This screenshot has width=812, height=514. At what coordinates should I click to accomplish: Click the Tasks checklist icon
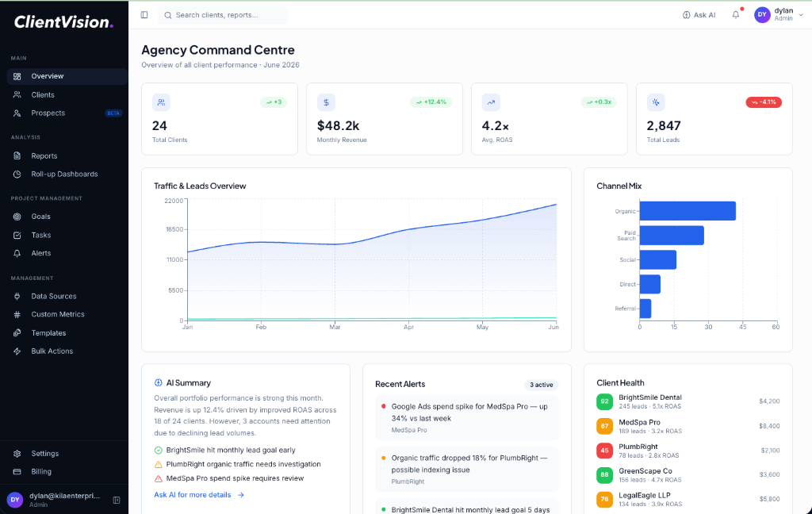[17, 235]
